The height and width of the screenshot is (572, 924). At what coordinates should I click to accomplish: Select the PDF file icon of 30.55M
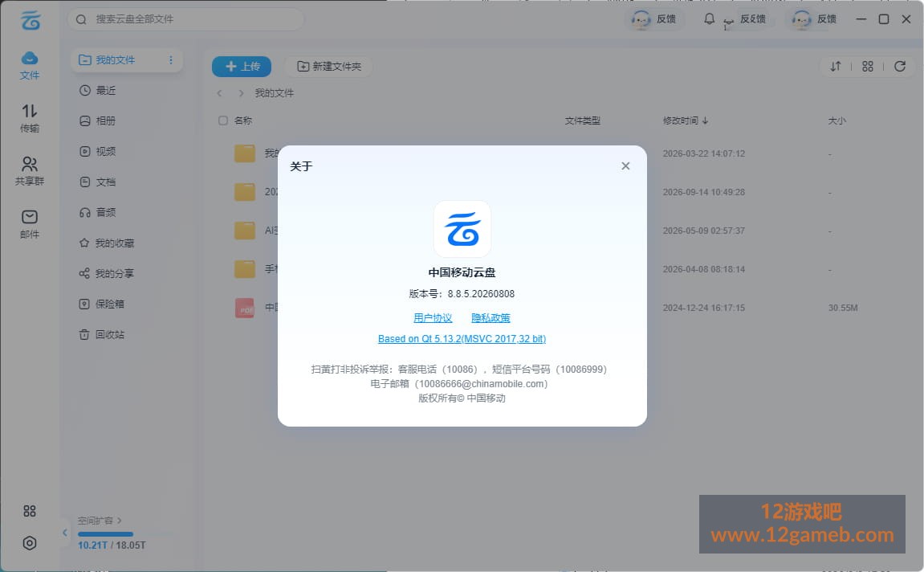(x=245, y=308)
